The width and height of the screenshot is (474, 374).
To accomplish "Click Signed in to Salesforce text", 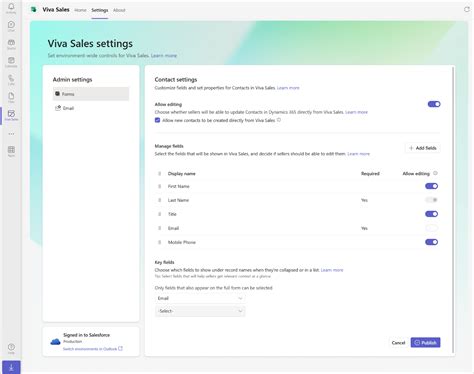I will tap(86, 335).
